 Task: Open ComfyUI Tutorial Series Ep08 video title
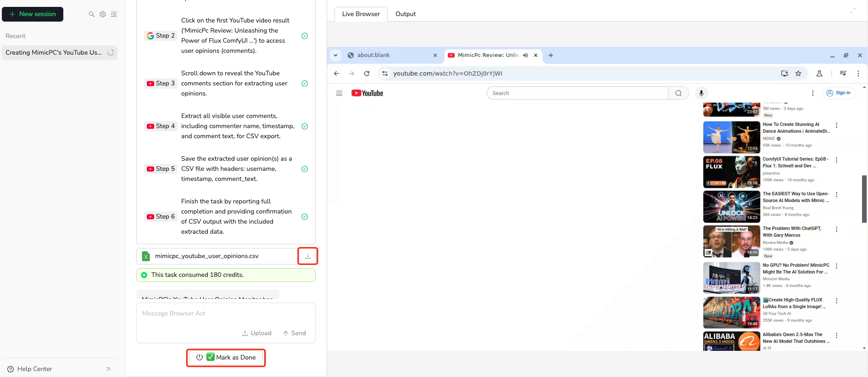tap(796, 163)
